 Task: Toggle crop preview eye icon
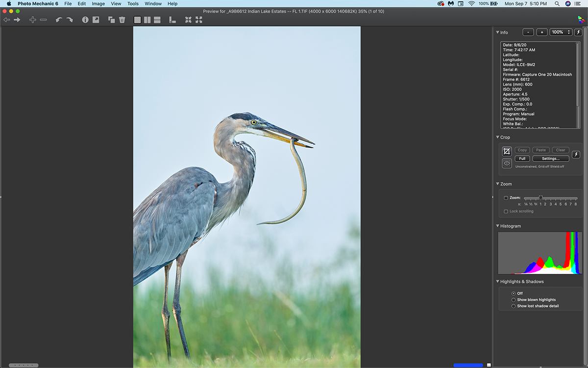click(x=507, y=163)
